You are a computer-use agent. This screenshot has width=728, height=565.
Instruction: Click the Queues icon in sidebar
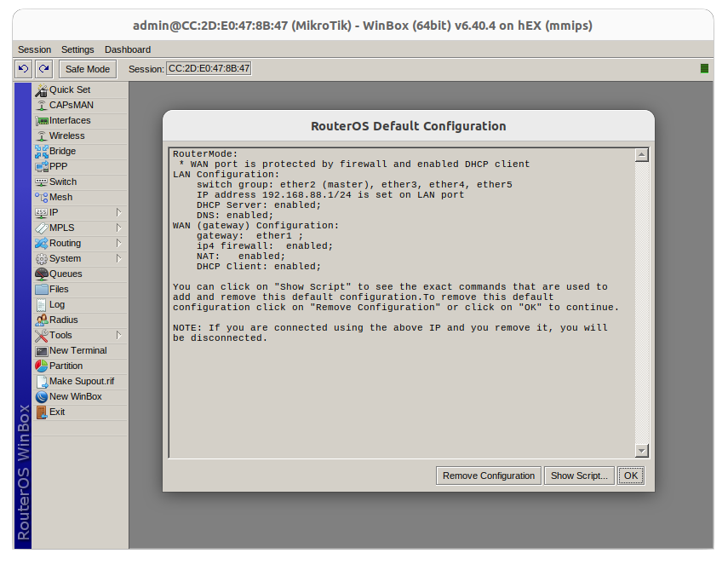[42, 274]
